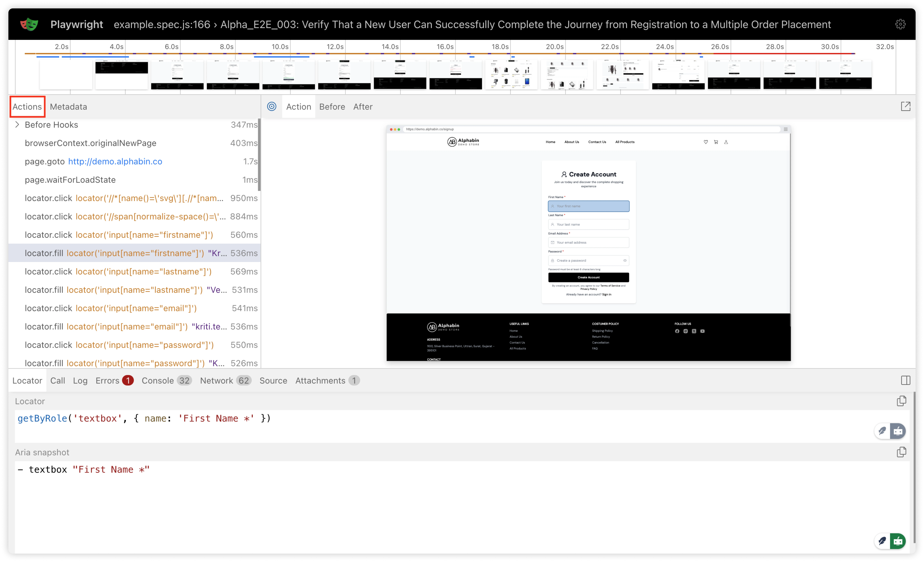The image size is (924, 562).
Task: Open snapshot in new tab icon
Action: tap(906, 107)
